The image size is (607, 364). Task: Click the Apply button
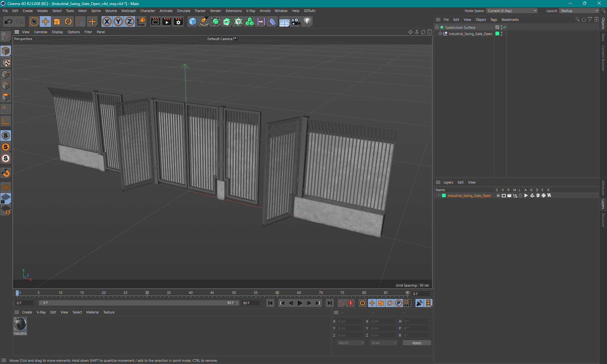tap(417, 343)
